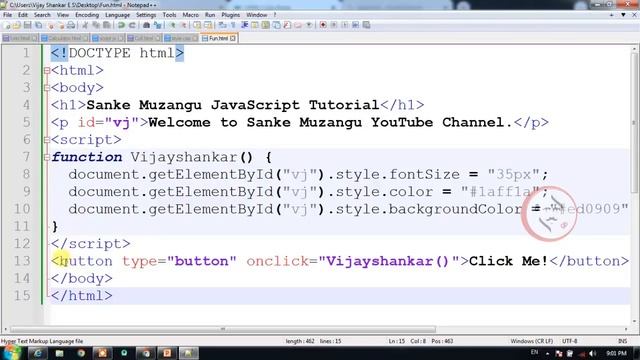Open the File menu
Image resolution: width=640 pixels, height=360 pixels.
pyautogui.click(x=7, y=15)
